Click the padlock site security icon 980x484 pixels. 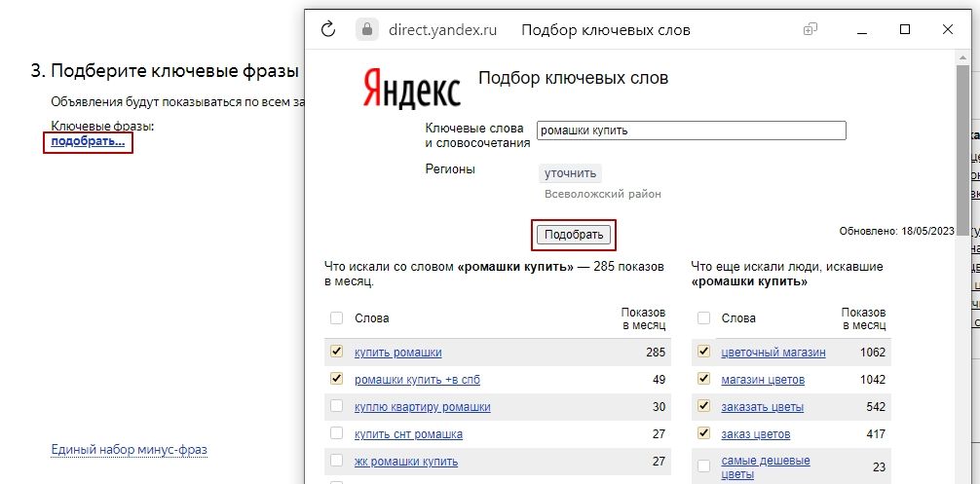366,29
